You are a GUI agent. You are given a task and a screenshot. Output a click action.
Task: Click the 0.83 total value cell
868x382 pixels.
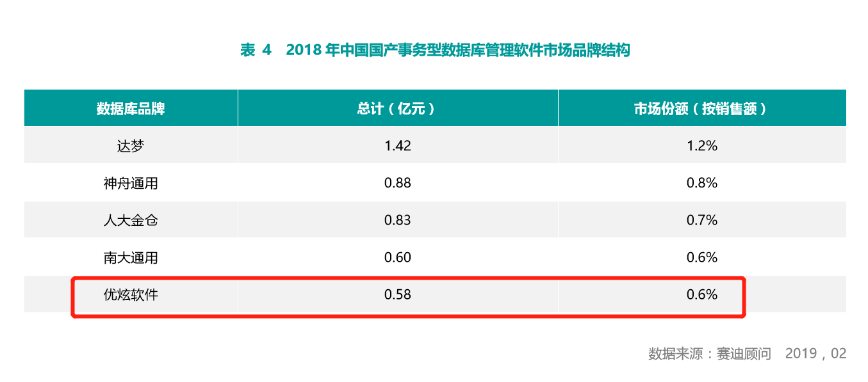pos(398,220)
